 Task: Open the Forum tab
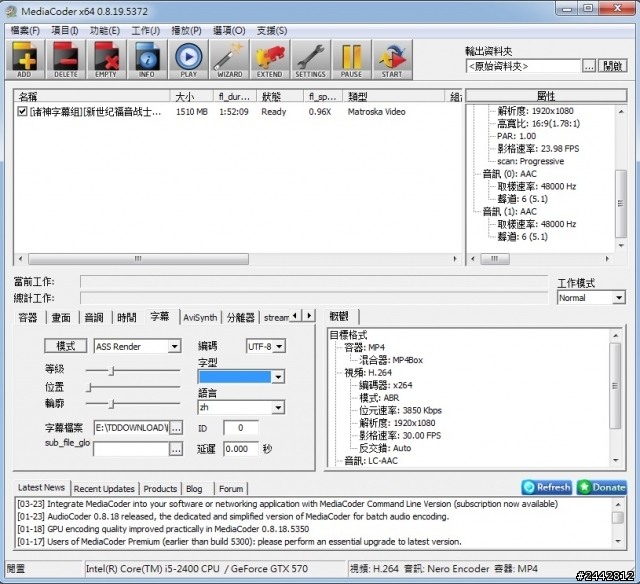pos(231,489)
